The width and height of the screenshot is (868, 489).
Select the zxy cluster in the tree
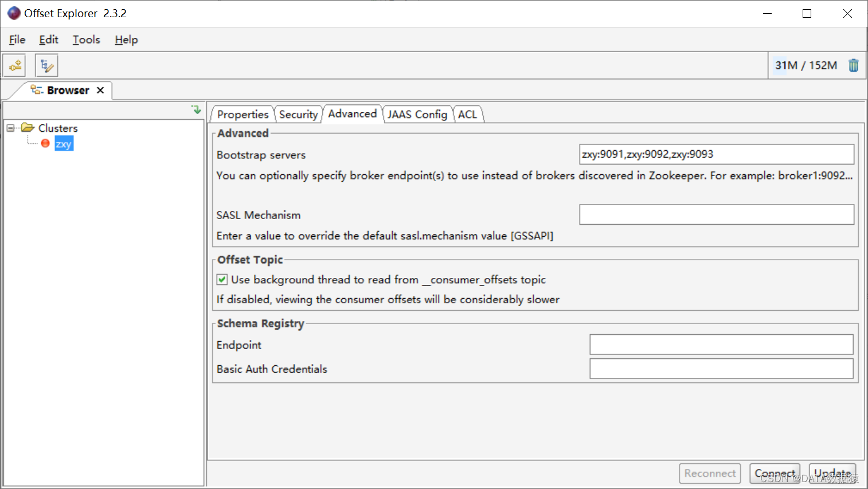point(64,143)
